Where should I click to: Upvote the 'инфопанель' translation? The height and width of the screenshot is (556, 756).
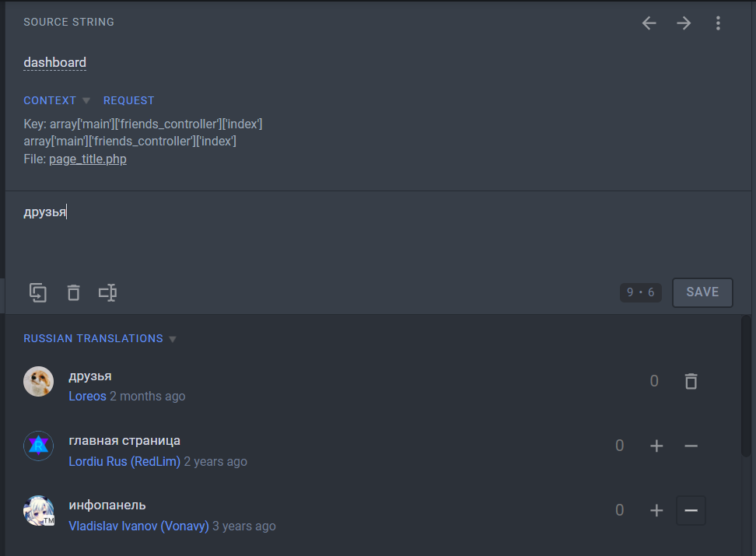pyautogui.click(x=656, y=510)
